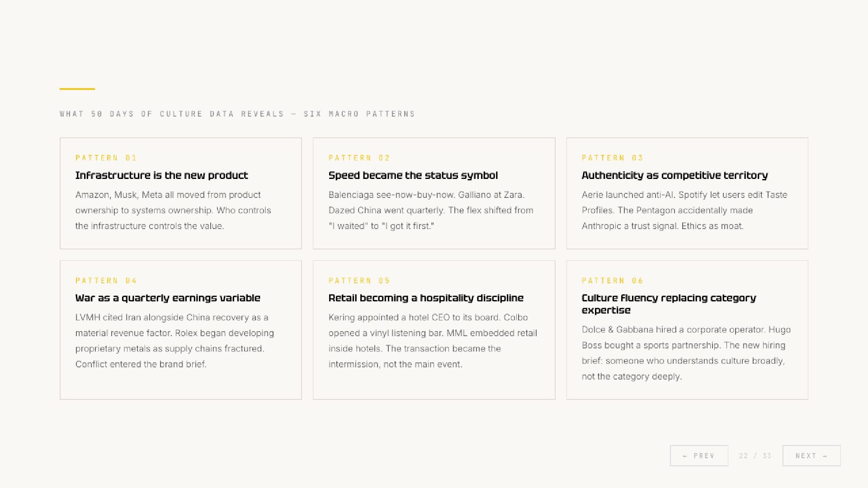Click the NEXT slide button
Viewport: 868px width, 488px height.
coord(811,455)
